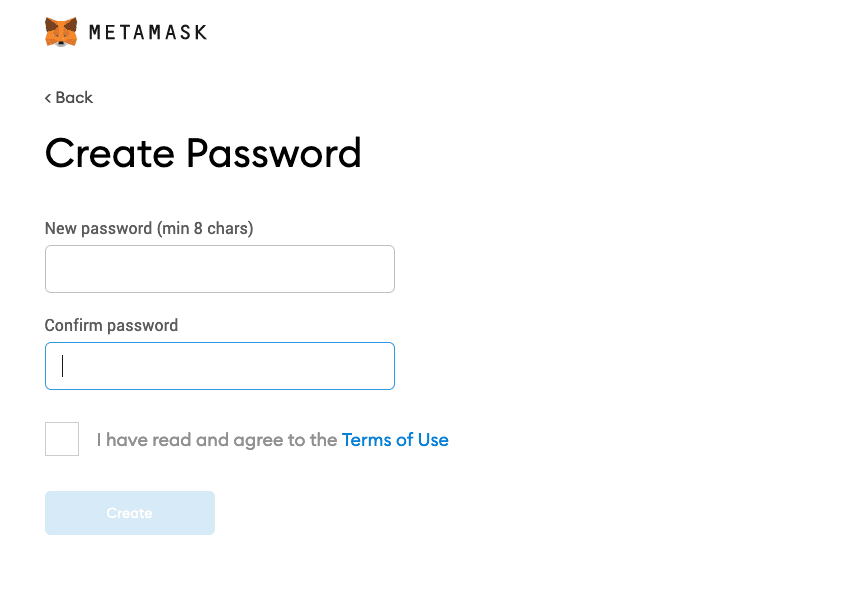
Task: Select the 'Create Password' page heading
Action: click(x=203, y=153)
